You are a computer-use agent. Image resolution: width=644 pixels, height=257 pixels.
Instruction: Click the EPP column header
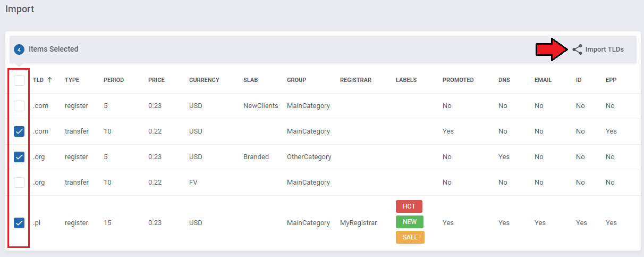click(x=611, y=80)
